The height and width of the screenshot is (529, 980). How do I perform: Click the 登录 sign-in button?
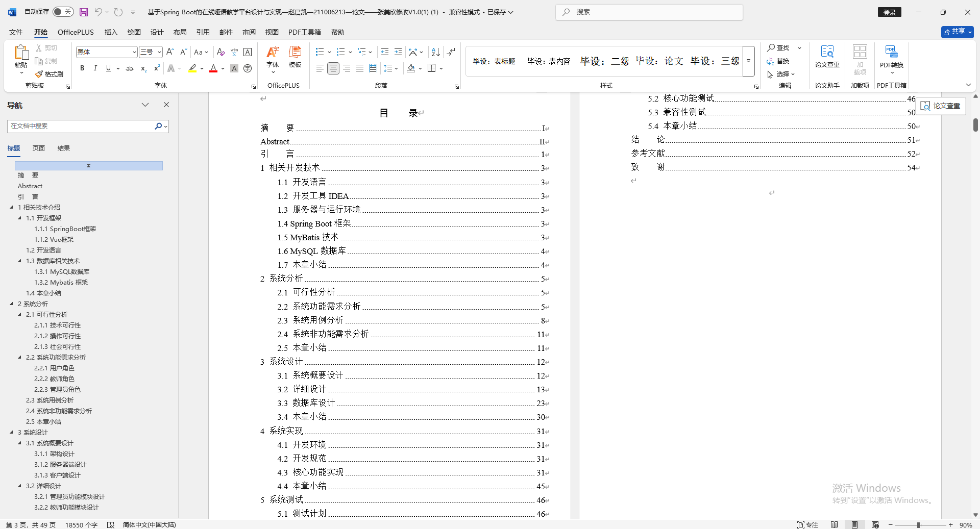[890, 12]
